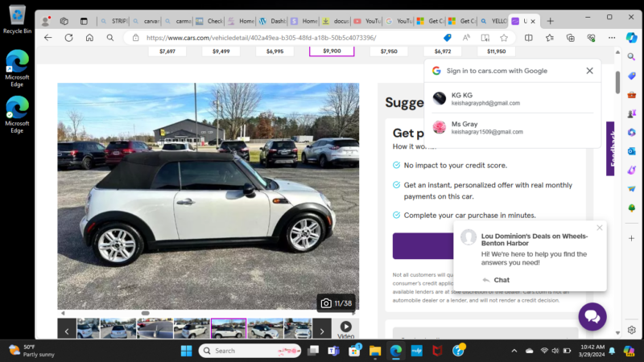Refresh the cars.com page
Viewport: 644px width, 362px height.
(x=68, y=38)
